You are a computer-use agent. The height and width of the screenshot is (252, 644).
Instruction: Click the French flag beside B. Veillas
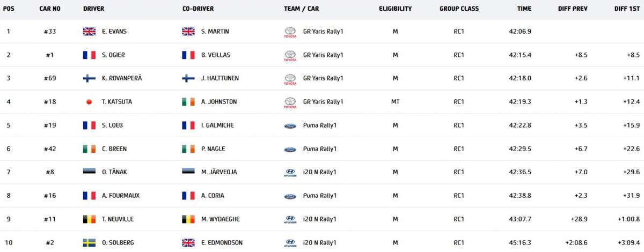pos(188,55)
